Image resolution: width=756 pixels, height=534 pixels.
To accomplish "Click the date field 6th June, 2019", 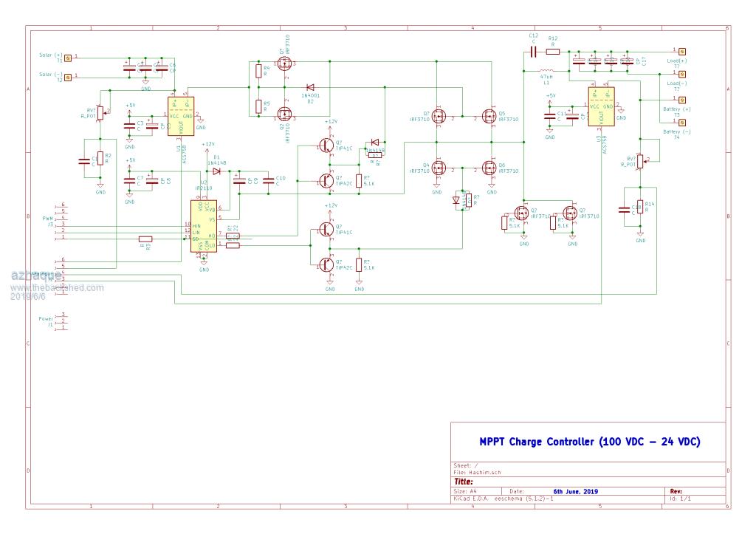I will (x=575, y=491).
